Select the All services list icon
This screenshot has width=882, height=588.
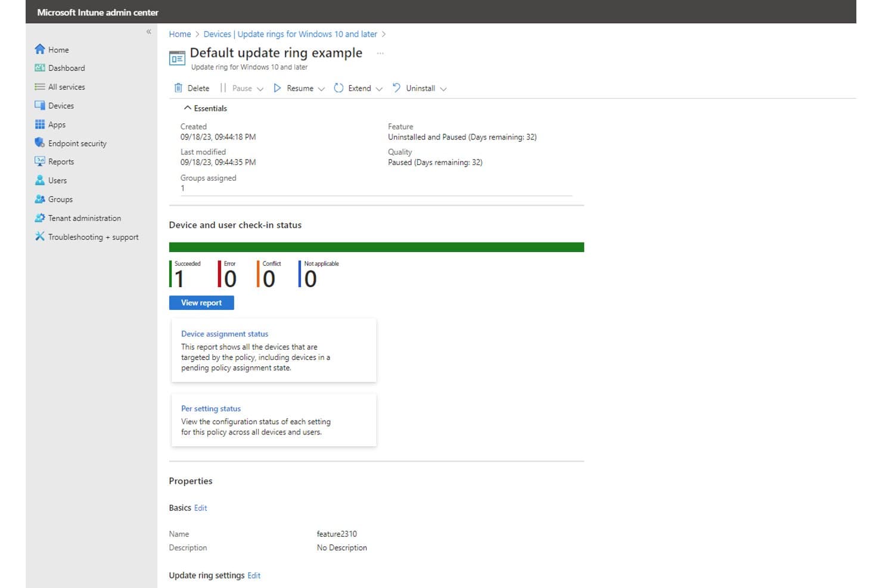point(40,87)
